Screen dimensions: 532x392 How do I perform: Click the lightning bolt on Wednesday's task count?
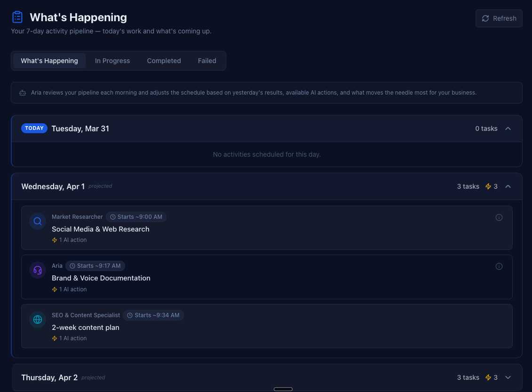488,186
